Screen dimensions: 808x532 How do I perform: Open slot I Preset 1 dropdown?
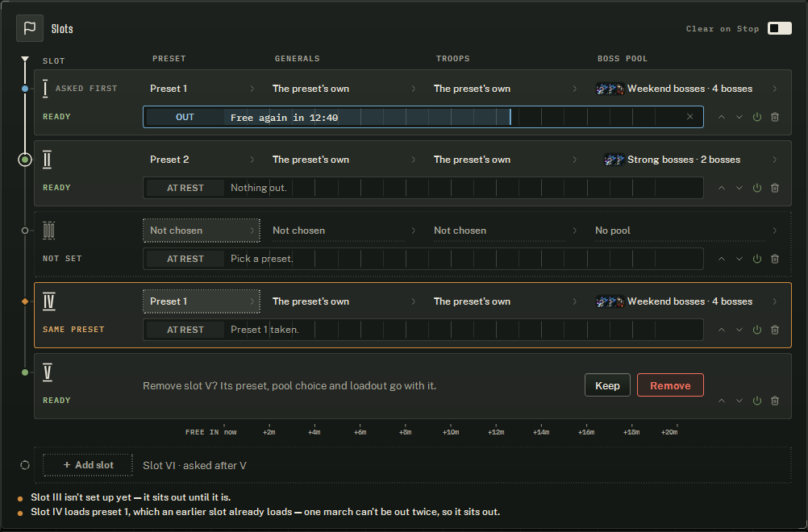(x=202, y=89)
